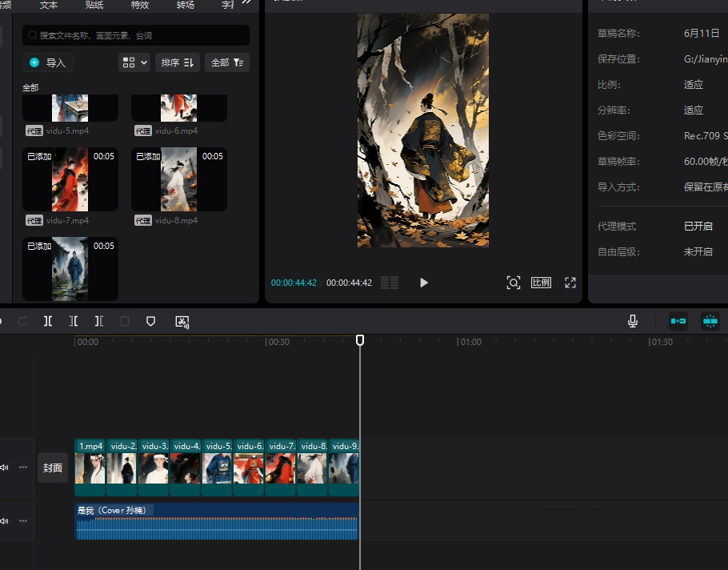Switch to the 文本 tab
The image size is (728, 570).
(49, 5)
